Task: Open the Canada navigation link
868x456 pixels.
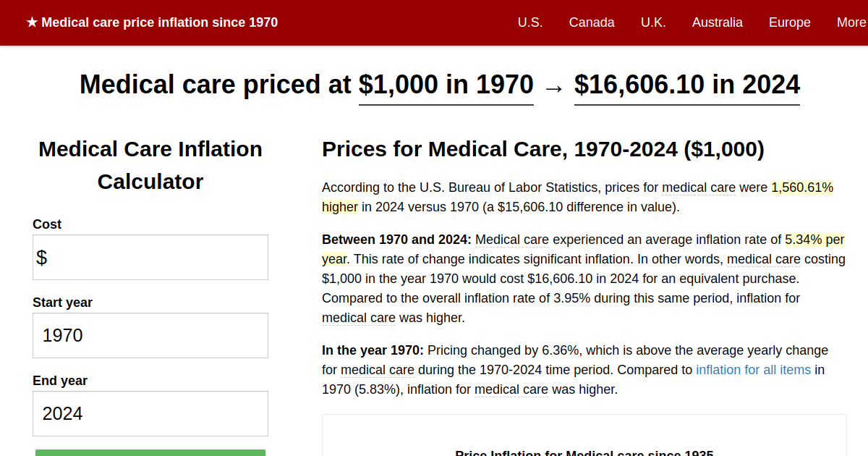Action: (592, 22)
